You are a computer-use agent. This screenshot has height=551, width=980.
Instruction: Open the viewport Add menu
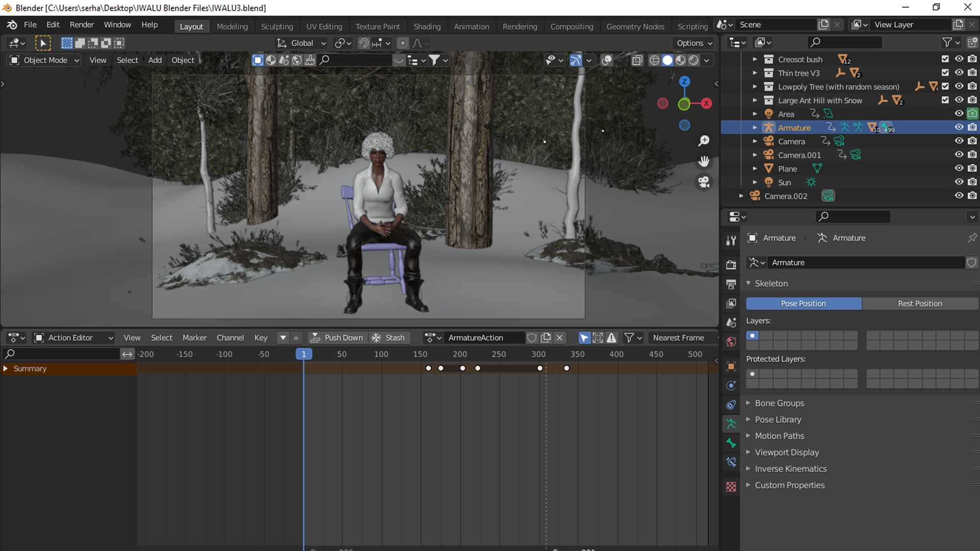pyautogui.click(x=155, y=60)
